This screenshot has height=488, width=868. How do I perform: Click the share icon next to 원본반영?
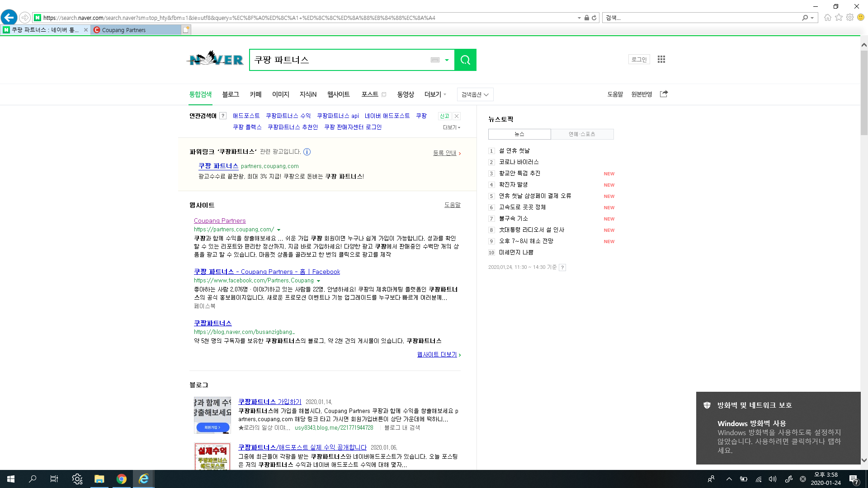(x=664, y=94)
